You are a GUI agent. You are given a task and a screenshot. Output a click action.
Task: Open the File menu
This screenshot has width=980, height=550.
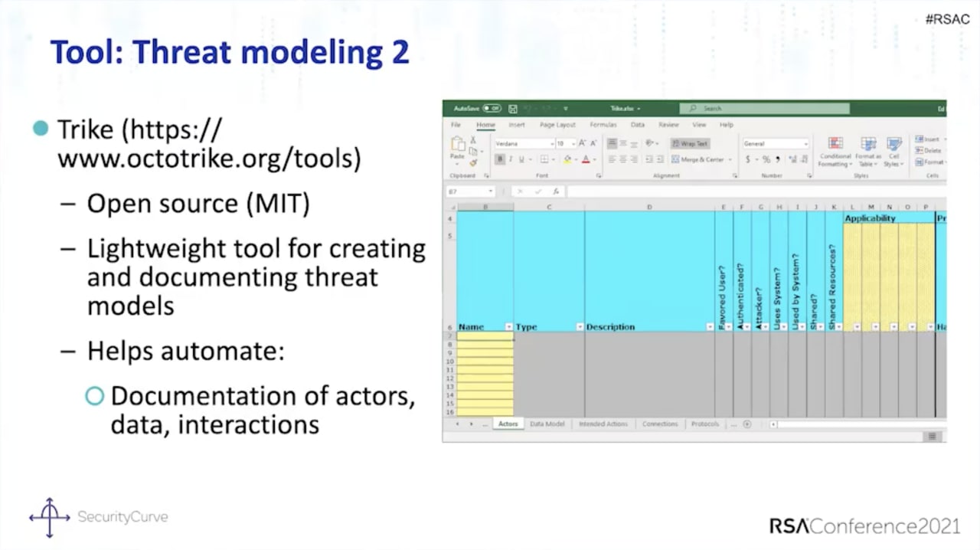(x=456, y=125)
